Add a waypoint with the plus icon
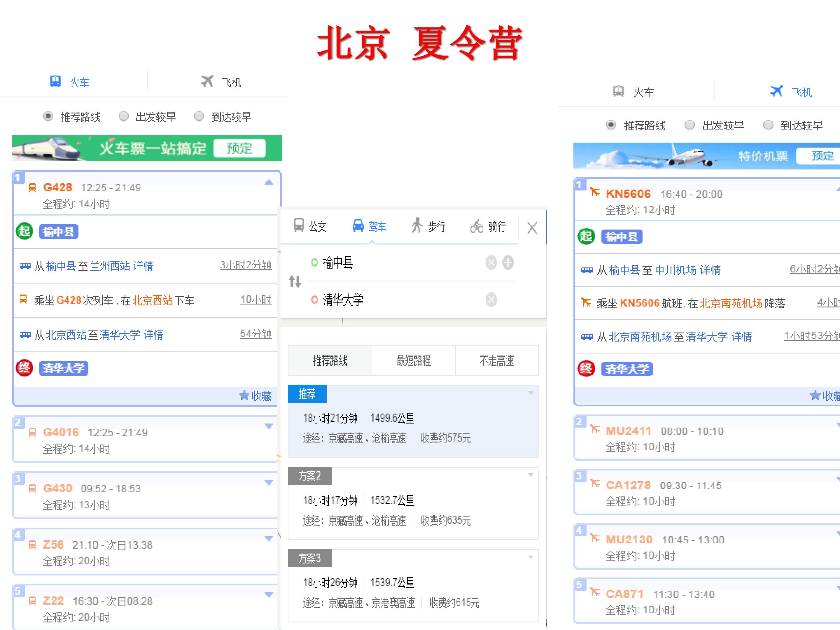Screen dimensions: 840x630 pos(508,262)
